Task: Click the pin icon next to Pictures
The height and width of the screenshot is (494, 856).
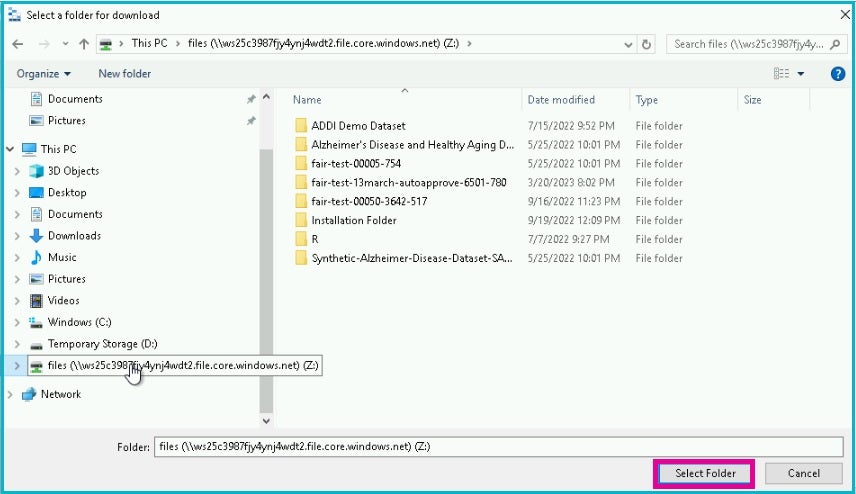Action: [x=251, y=121]
